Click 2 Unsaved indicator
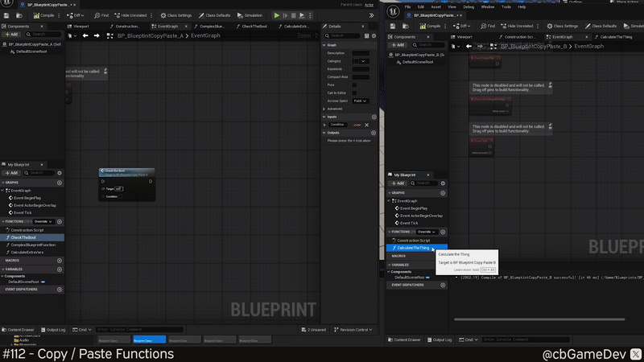This screenshot has height=362, width=644. tap(314, 330)
